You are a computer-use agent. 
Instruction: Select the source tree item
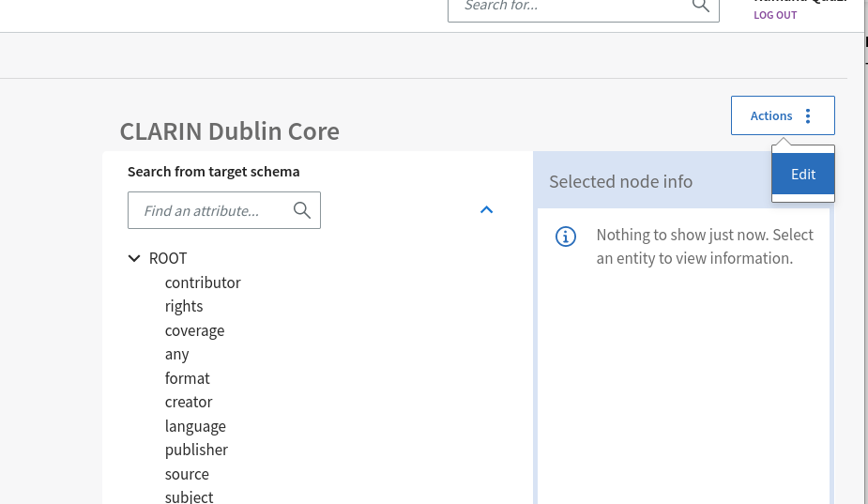tap(187, 474)
